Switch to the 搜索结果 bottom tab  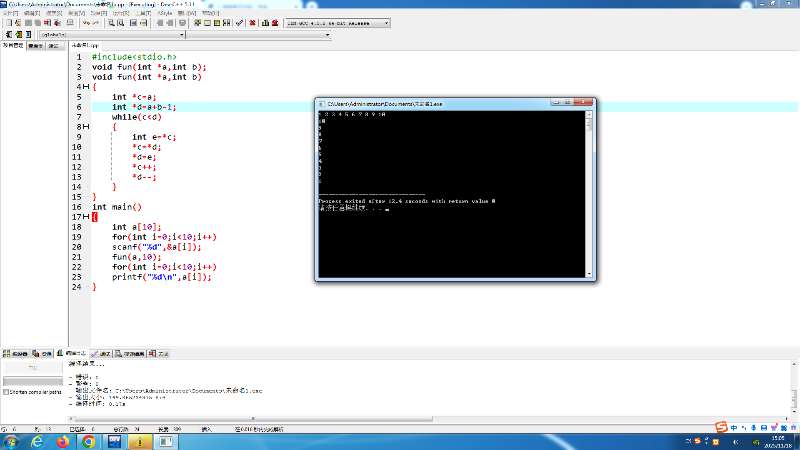130,354
